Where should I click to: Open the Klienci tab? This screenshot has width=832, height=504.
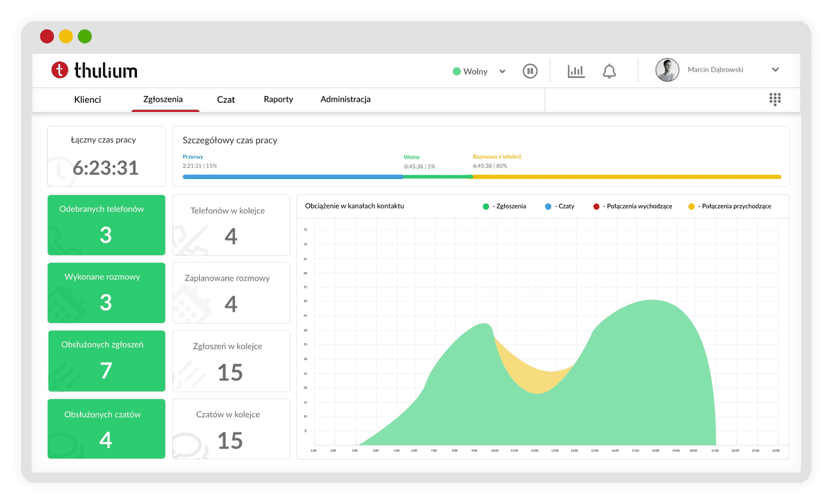(88, 99)
